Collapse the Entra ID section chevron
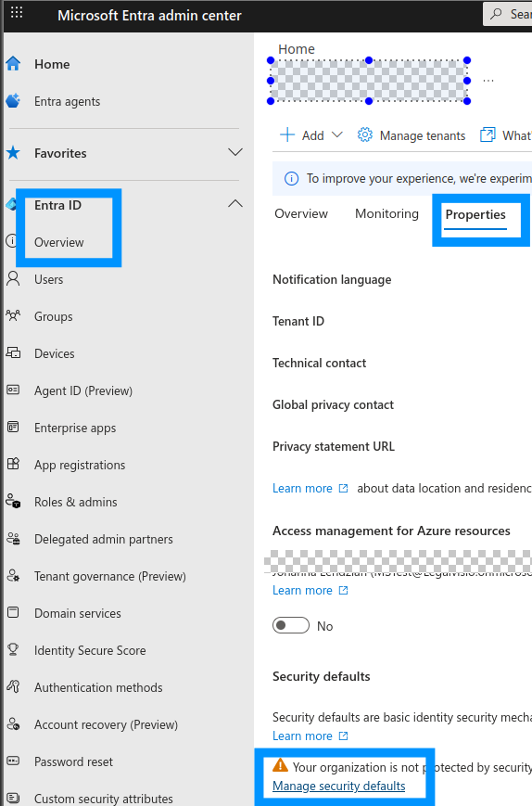The height and width of the screenshot is (806, 532). point(235,203)
